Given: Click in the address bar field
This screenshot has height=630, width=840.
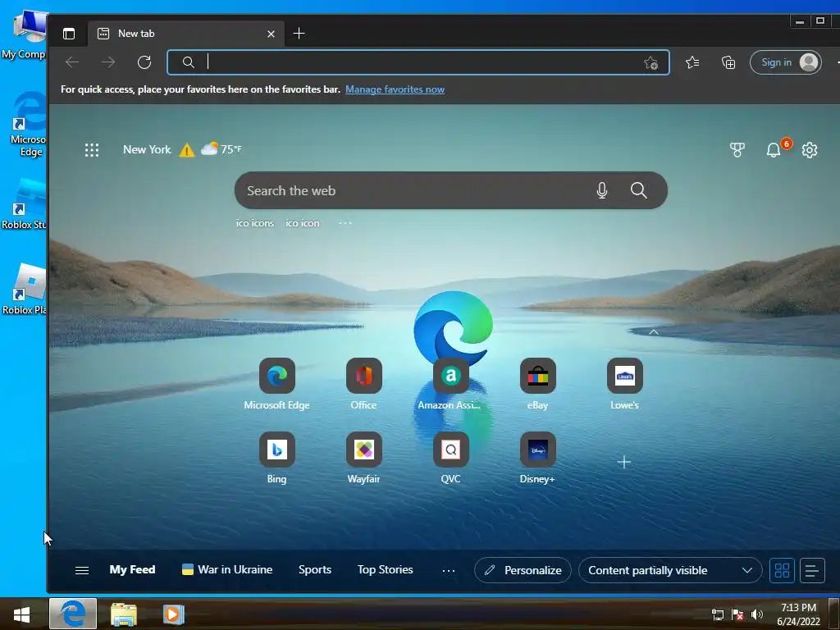Looking at the screenshot, I should [x=418, y=62].
